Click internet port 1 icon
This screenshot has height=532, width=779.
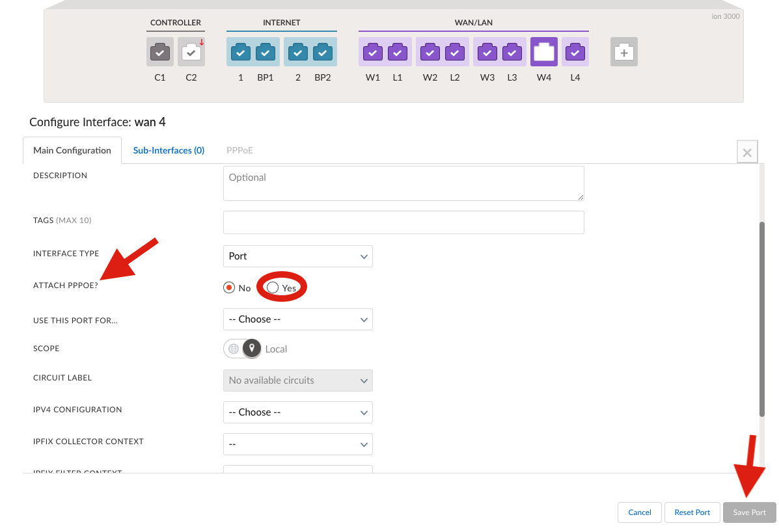[x=240, y=52]
